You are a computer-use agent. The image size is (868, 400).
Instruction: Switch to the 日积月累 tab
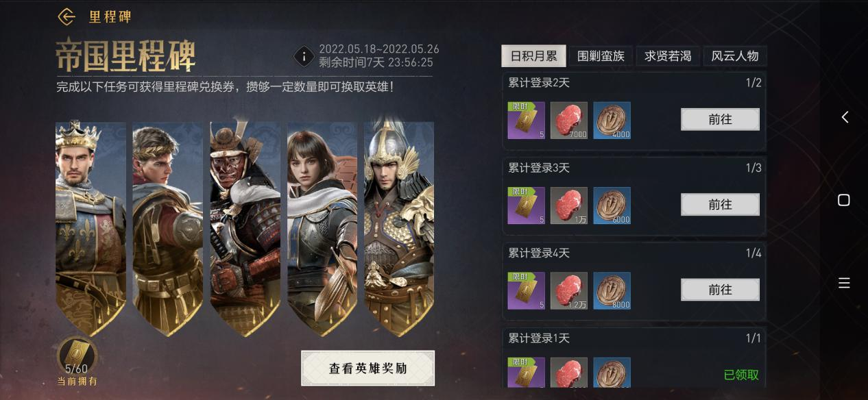pyautogui.click(x=533, y=56)
